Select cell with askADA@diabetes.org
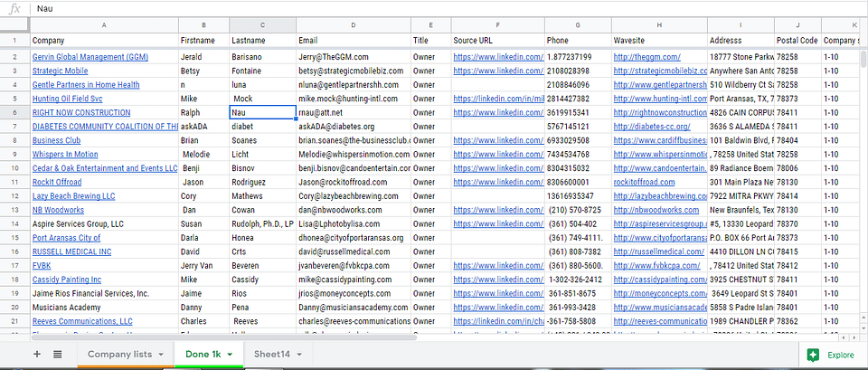This screenshot has height=370, width=868. 354,127
